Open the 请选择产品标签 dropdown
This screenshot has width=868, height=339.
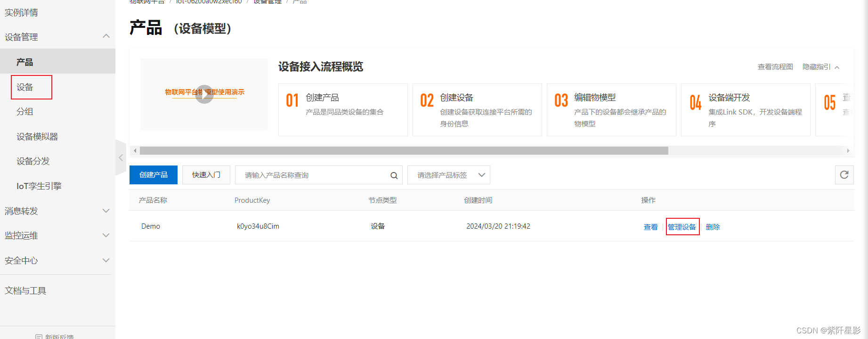tap(448, 175)
